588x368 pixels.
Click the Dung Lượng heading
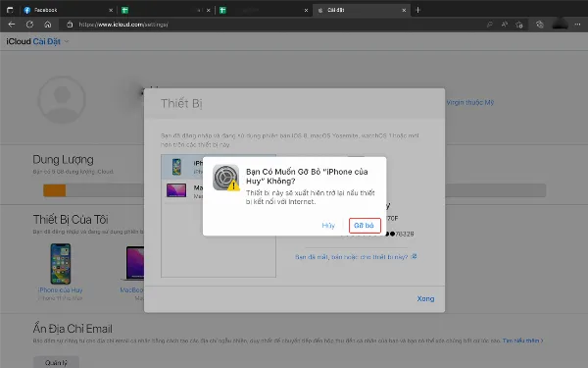click(x=63, y=160)
